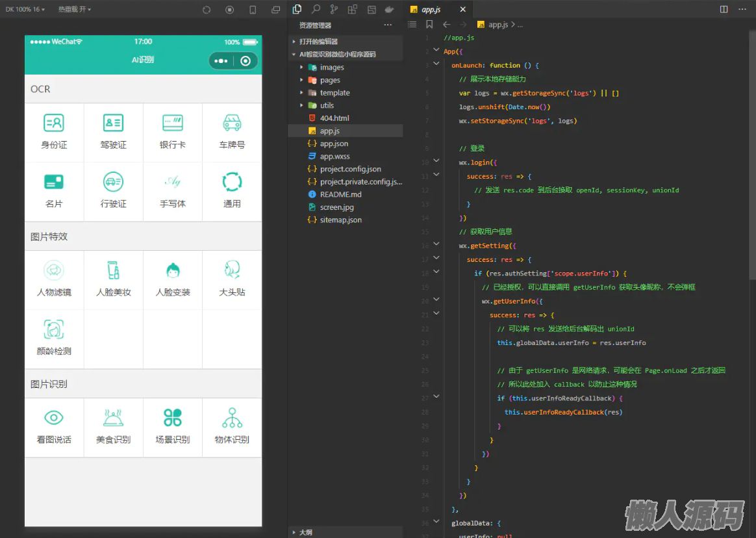Expand the utils folder
This screenshot has height=538, width=756.
(x=327, y=105)
